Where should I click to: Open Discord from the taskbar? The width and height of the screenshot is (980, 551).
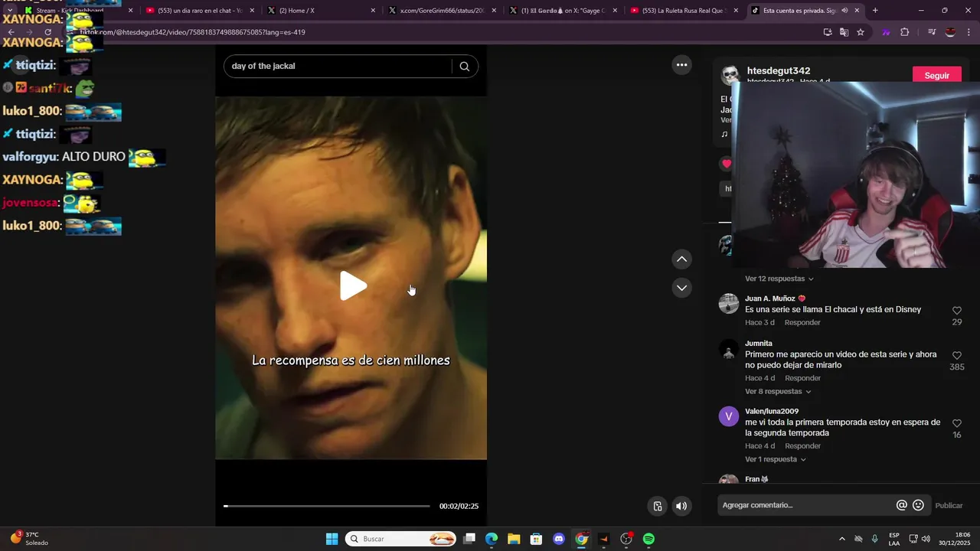[x=559, y=539]
